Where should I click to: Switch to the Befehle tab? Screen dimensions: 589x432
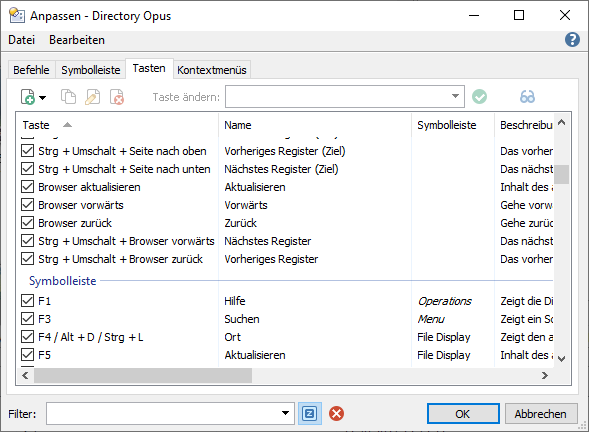[x=31, y=70]
